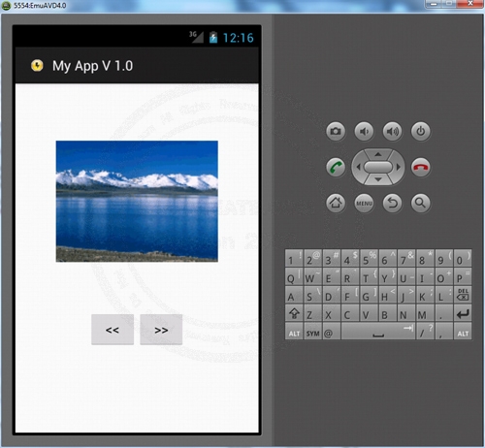
Task: Click the SYM key
Action: [x=312, y=332]
